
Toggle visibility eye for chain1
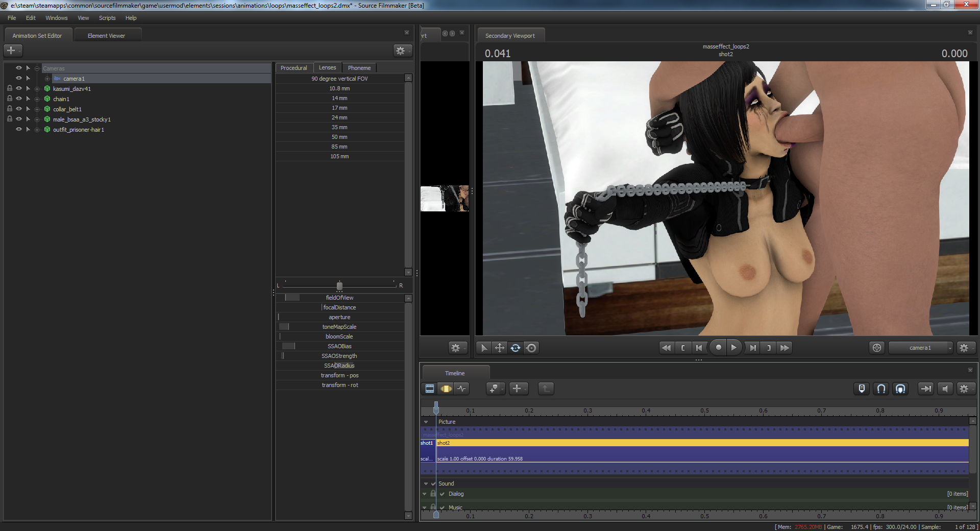tap(19, 99)
